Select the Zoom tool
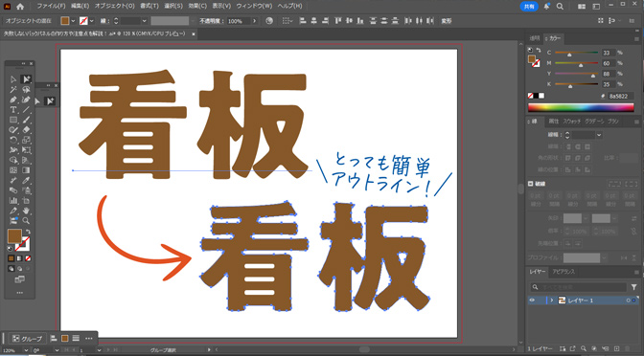This screenshot has height=356, width=644. click(x=26, y=221)
